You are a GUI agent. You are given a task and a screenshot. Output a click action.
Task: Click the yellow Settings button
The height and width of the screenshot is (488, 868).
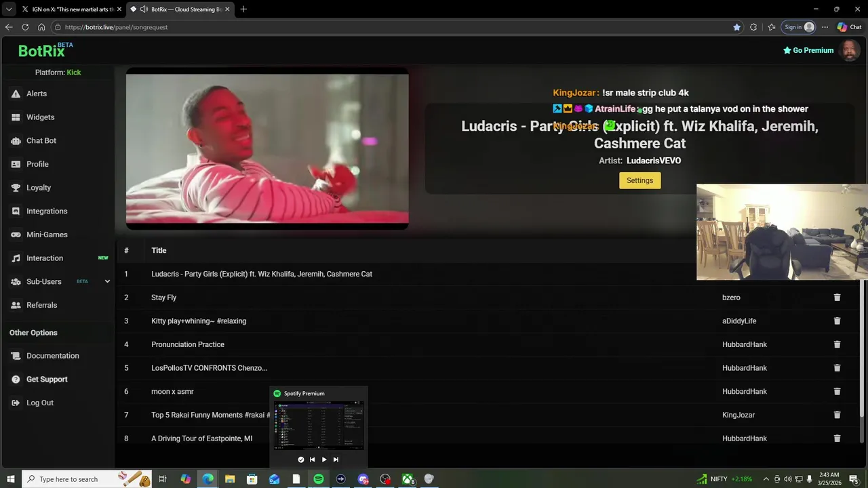pyautogui.click(x=639, y=180)
